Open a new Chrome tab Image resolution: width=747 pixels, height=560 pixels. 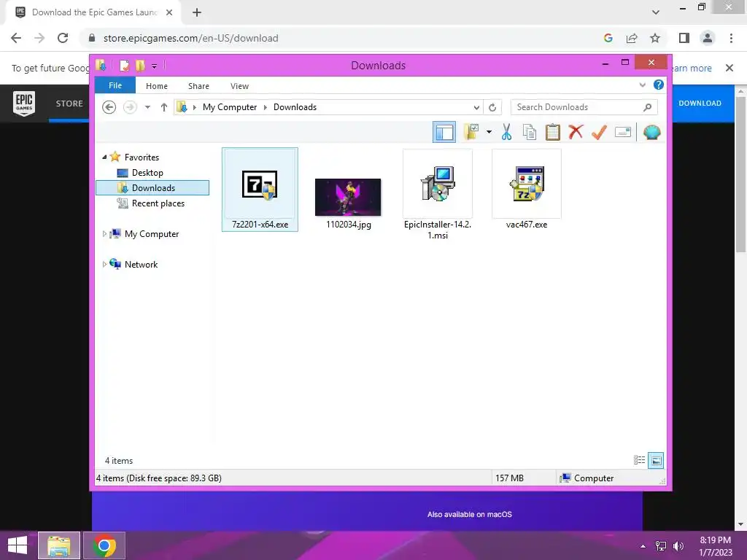[x=197, y=12]
